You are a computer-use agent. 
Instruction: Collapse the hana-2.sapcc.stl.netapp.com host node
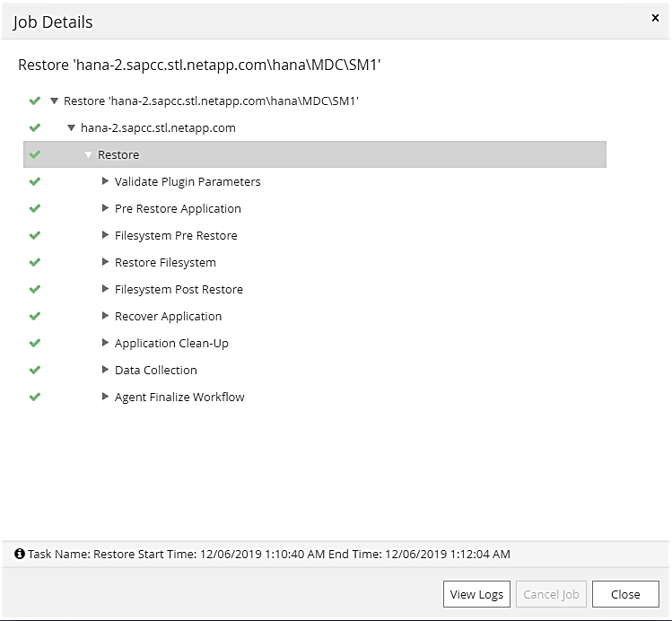coord(71,127)
